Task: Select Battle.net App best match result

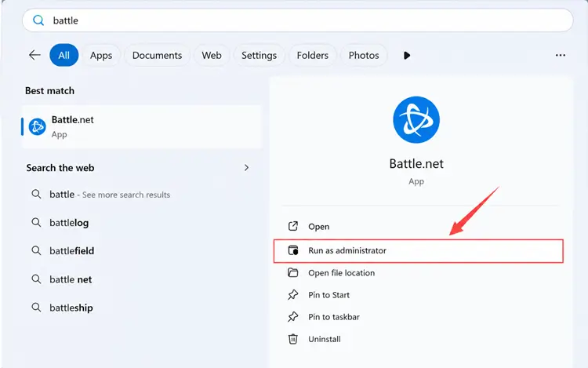Action: (141, 127)
